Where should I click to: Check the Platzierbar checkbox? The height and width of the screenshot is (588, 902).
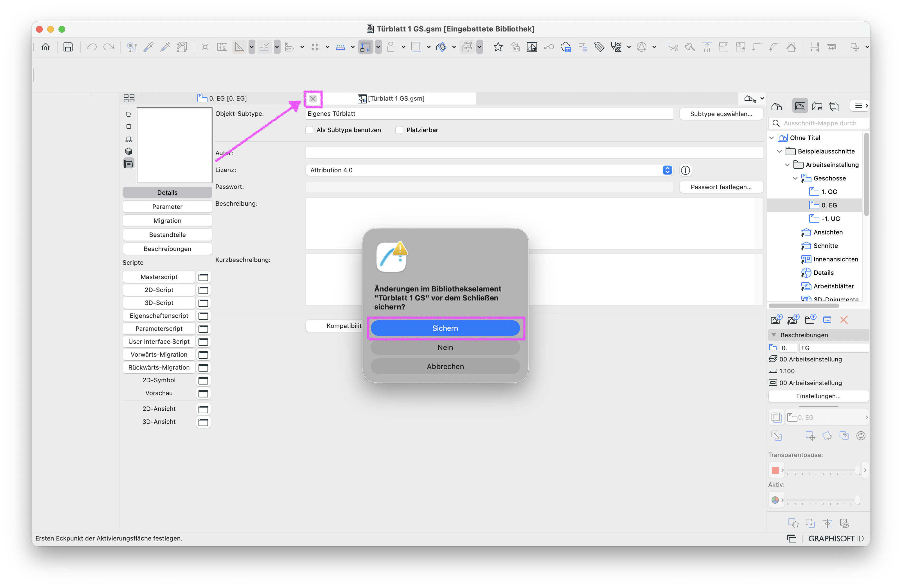[x=399, y=130]
